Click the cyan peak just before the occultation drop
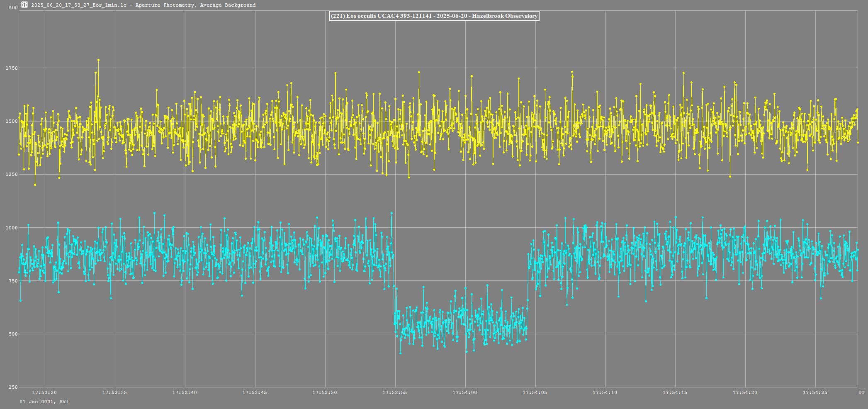The height and width of the screenshot is (409, 868). click(x=391, y=213)
